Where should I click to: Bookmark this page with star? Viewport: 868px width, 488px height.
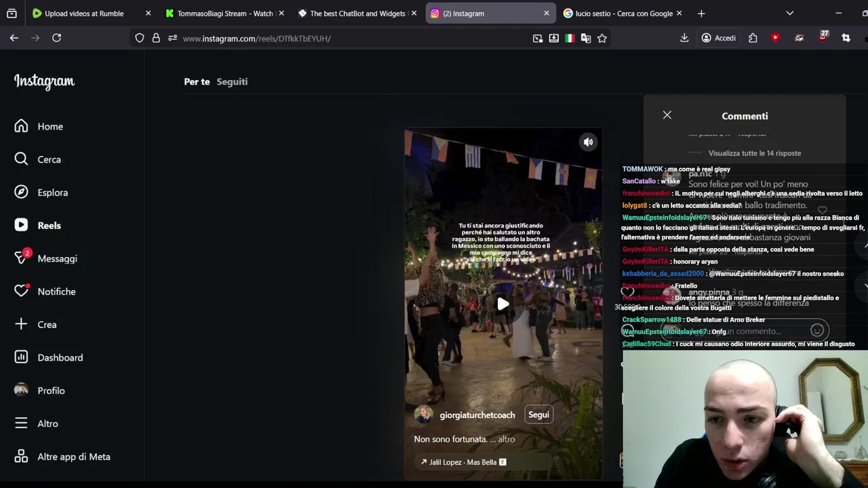pos(602,39)
